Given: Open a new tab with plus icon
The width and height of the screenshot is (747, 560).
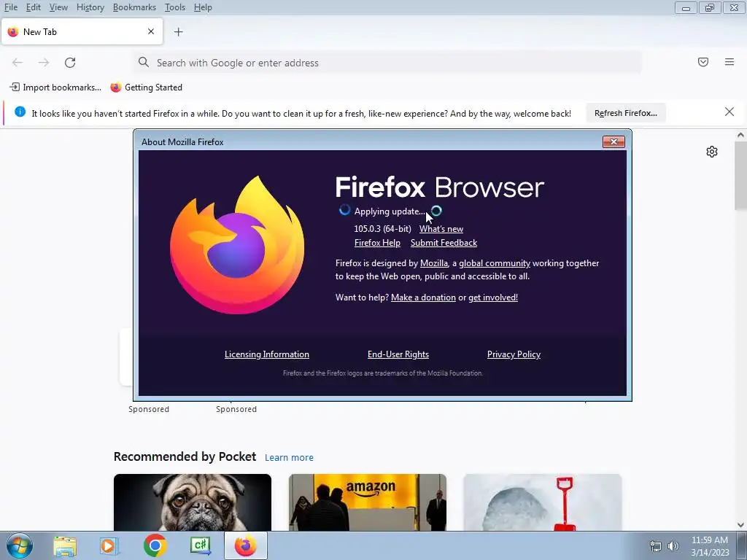Looking at the screenshot, I should 178,32.
